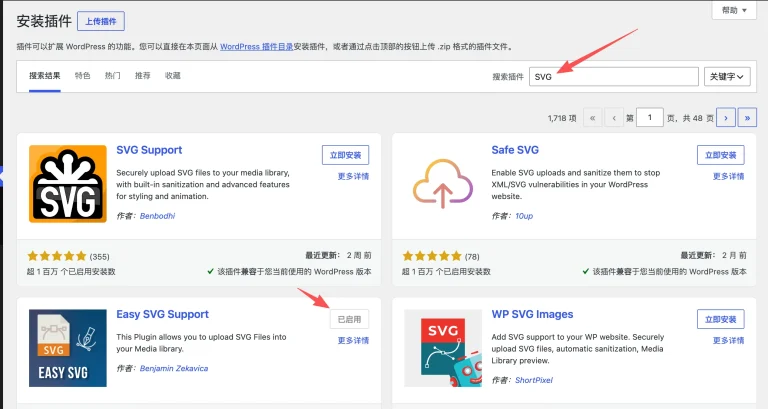The image size is (768, 409).
Task: Open 更多详情 for WP SVG Images
Action: pos(728,340)
